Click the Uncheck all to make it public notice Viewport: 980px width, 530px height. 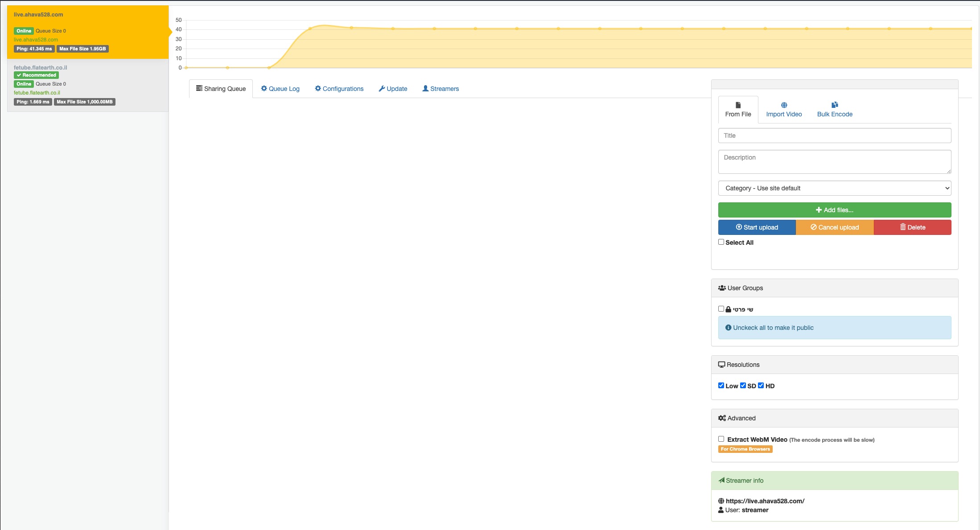[x=835, y=328]
